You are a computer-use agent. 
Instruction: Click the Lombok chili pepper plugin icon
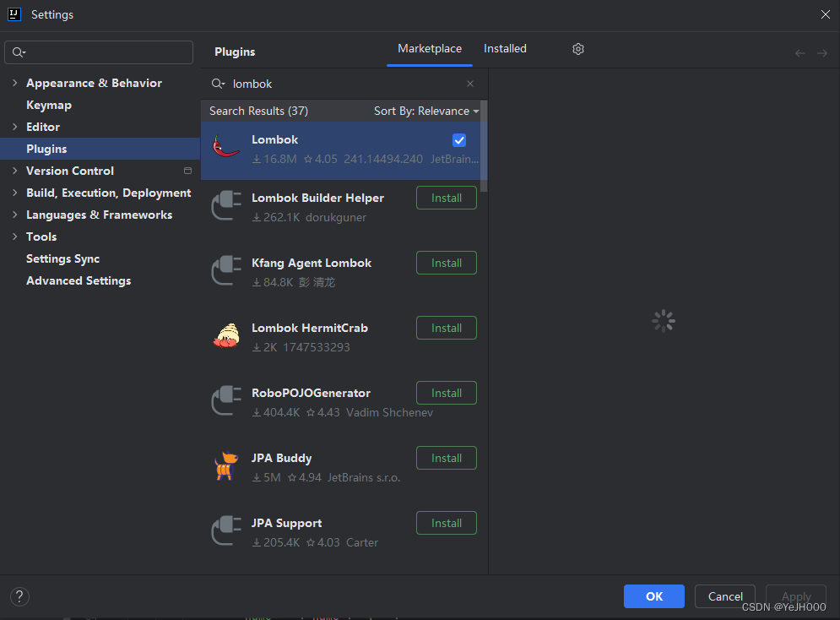click(x=226, y=146)
